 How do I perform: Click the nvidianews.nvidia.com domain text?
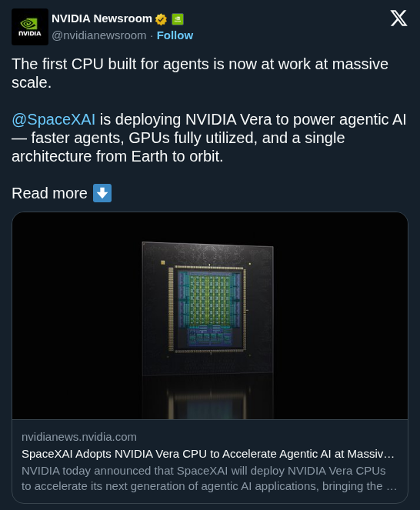79,437
